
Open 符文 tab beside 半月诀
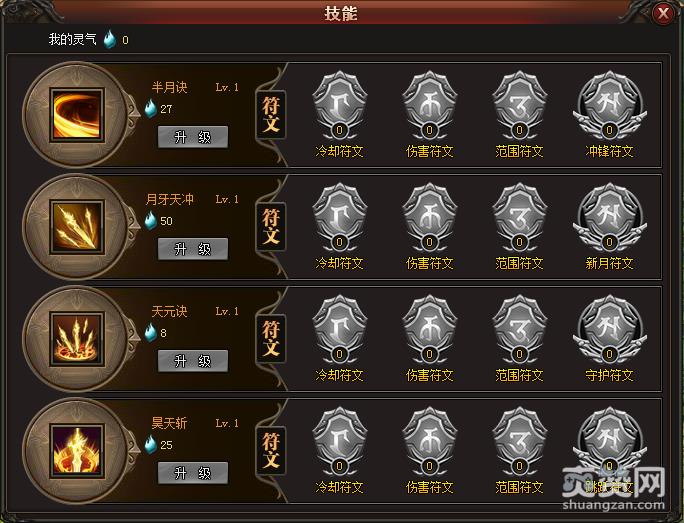270,115
